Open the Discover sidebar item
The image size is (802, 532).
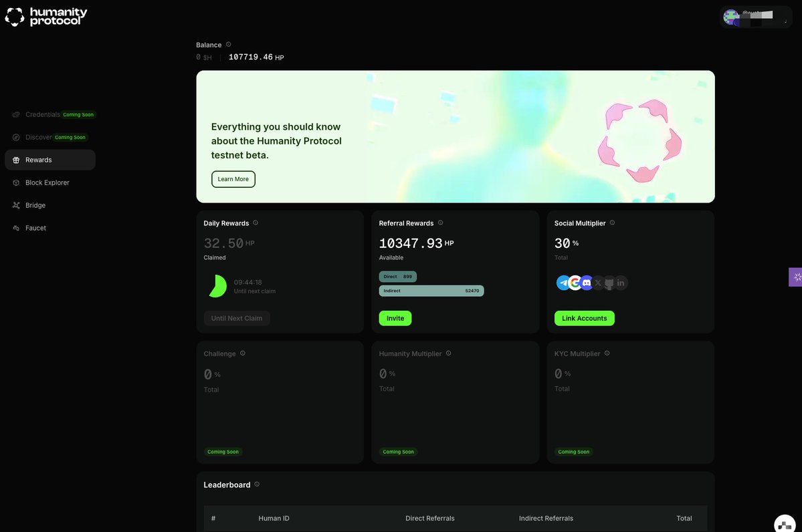50,137
